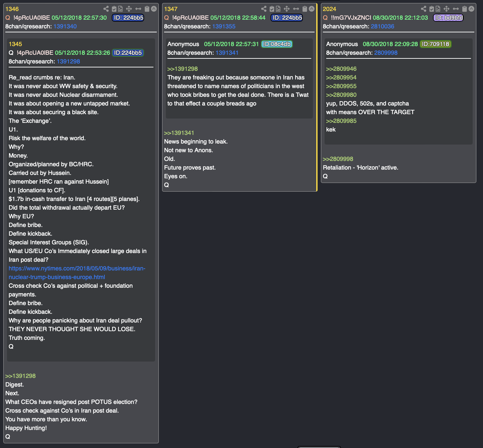
Task: Click plain clipboard icon on post 2024
Action: click(464, 9)
